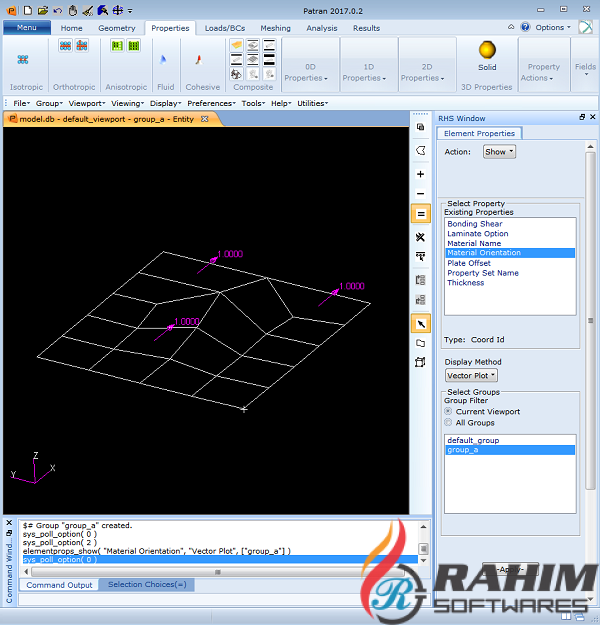
Task: Click the blue Menu button
Action: [x=27, y=28]
